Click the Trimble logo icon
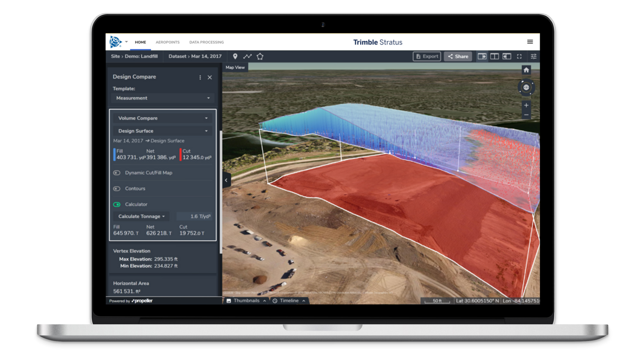The width and height of the screenshot is (644, 350). pos(115,42)
